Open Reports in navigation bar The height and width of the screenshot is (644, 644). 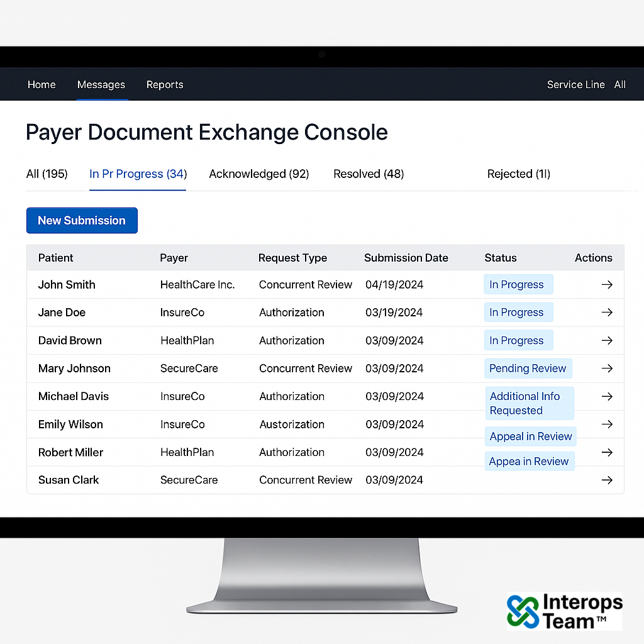point(165,85)
